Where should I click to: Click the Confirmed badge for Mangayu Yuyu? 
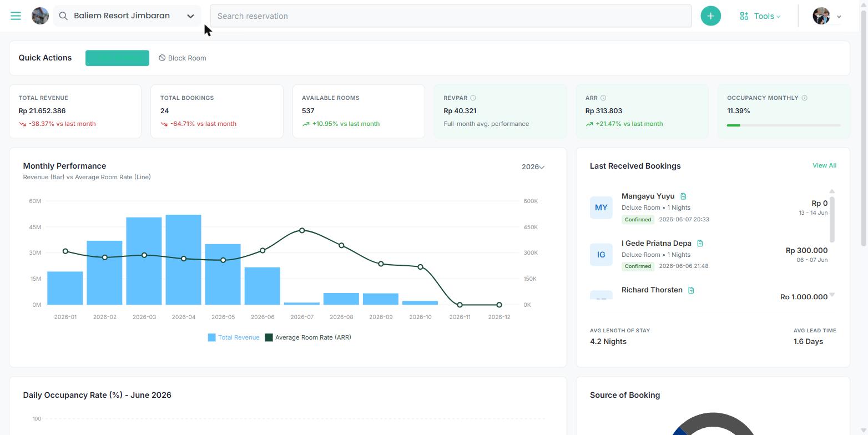[x=638, y=220]
